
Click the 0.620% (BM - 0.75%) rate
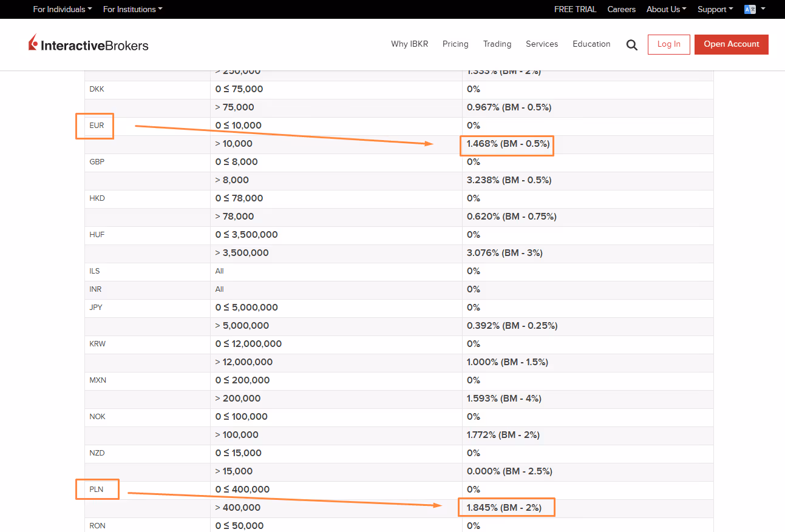[512, 217]
